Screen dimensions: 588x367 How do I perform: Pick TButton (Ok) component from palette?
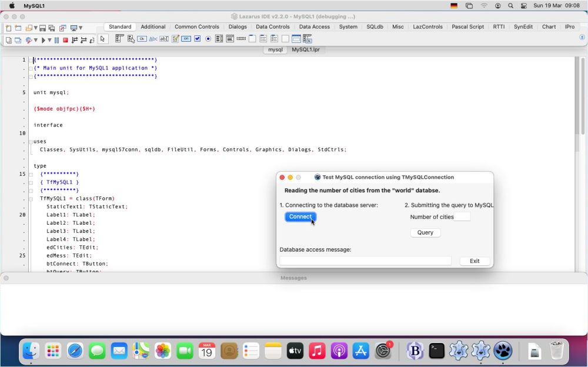[142, 39]
